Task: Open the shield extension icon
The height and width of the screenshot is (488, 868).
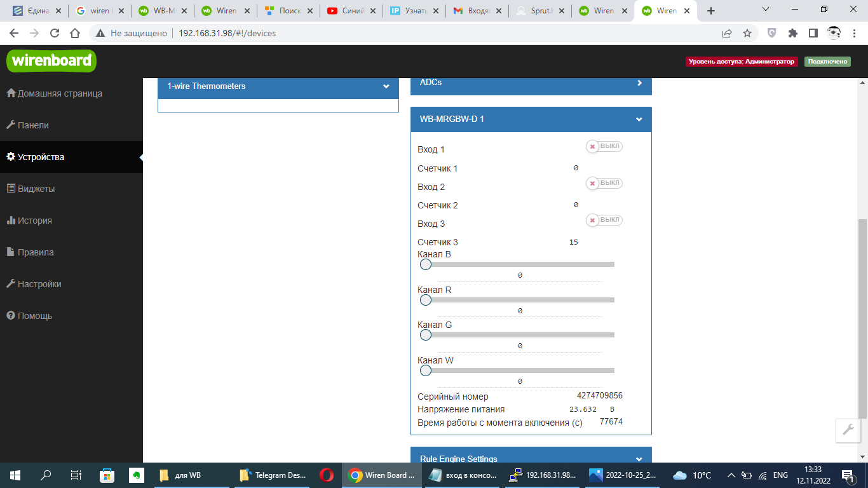Action: (x=772, y=33)
